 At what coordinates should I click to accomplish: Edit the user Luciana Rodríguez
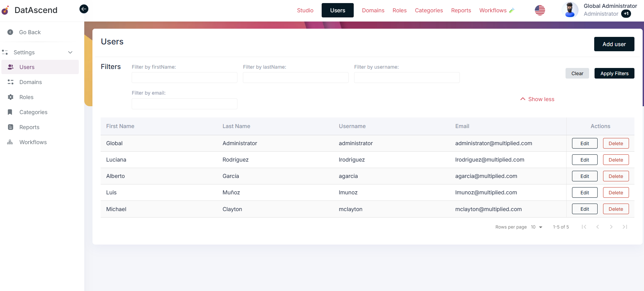pos(584,160)
